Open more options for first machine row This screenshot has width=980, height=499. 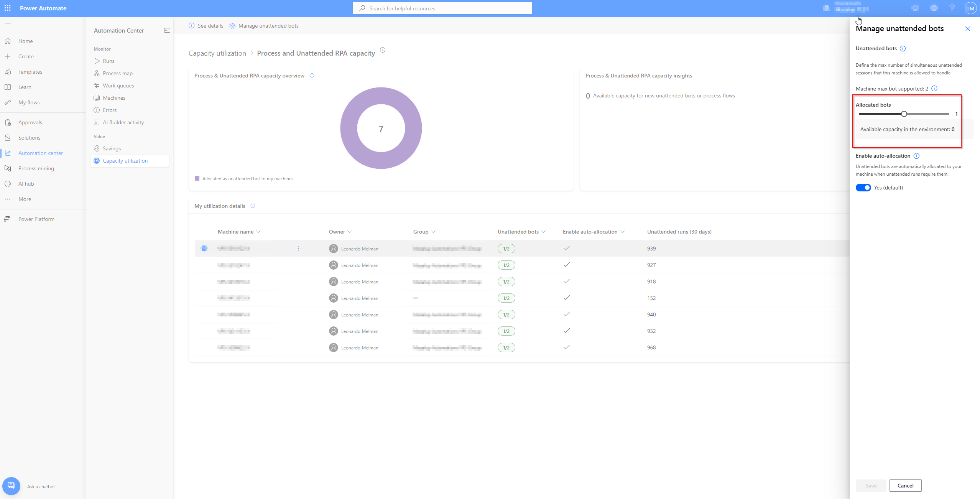click(x=298, y=249)
